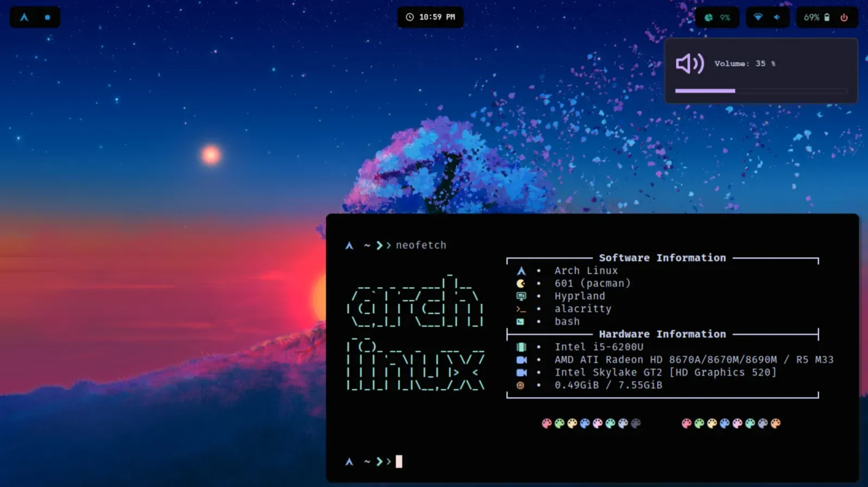868x487 pixels.
Task: Click the battery icon in the top bar
Action: point(827,17)
